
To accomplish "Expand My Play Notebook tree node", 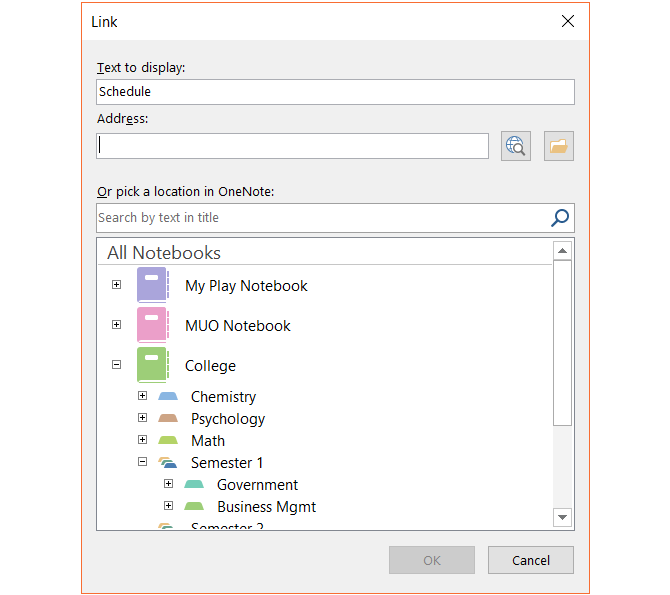I will pyautogui.click(x=116, y=285).
